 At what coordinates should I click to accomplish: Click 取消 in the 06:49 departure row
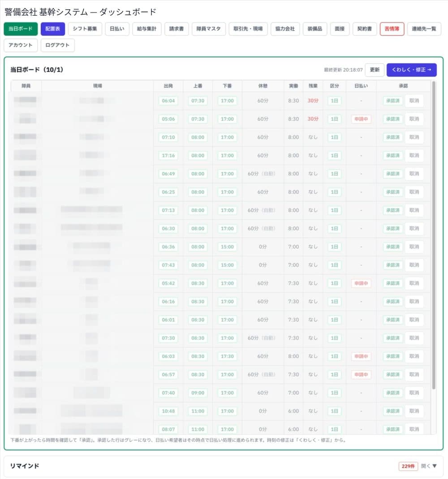tap(414, 174)
